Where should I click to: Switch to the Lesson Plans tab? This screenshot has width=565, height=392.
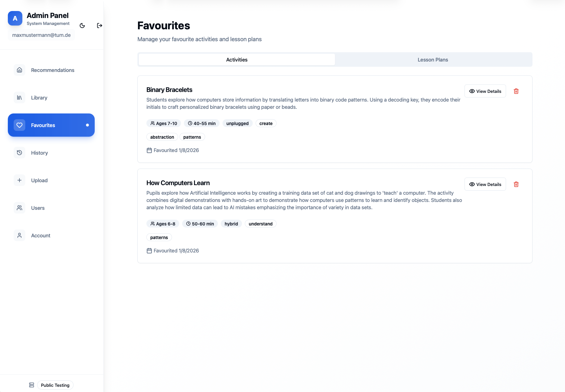[433, 59]
